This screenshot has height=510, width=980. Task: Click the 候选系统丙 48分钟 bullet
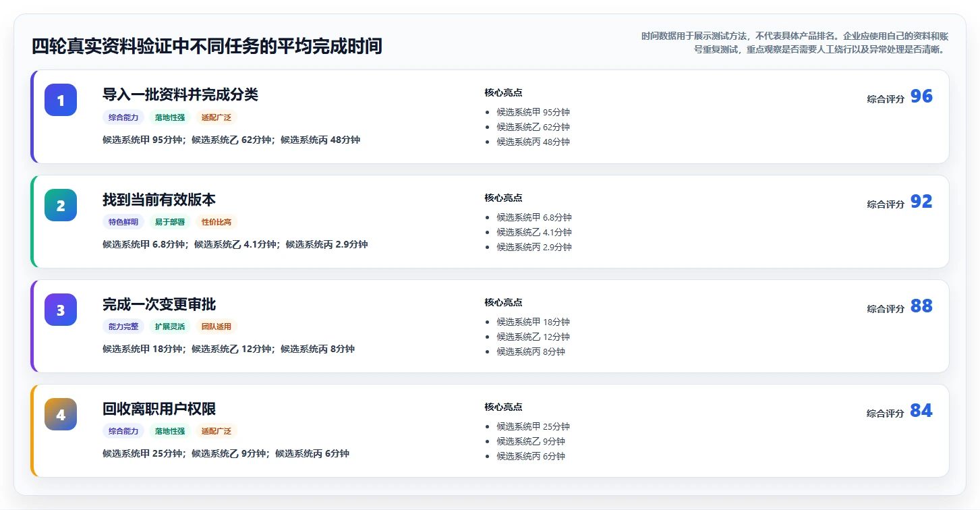(534, 142)
